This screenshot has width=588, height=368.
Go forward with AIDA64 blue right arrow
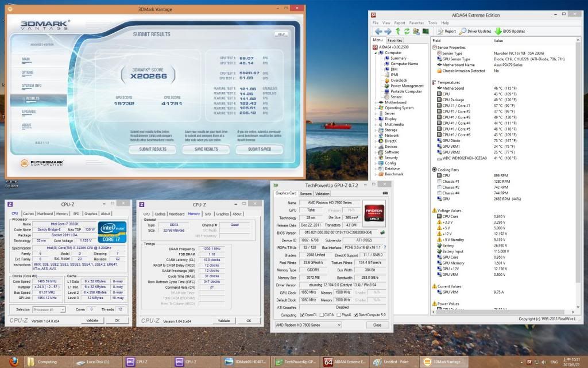pyautogui.click(x=388, y=31)
